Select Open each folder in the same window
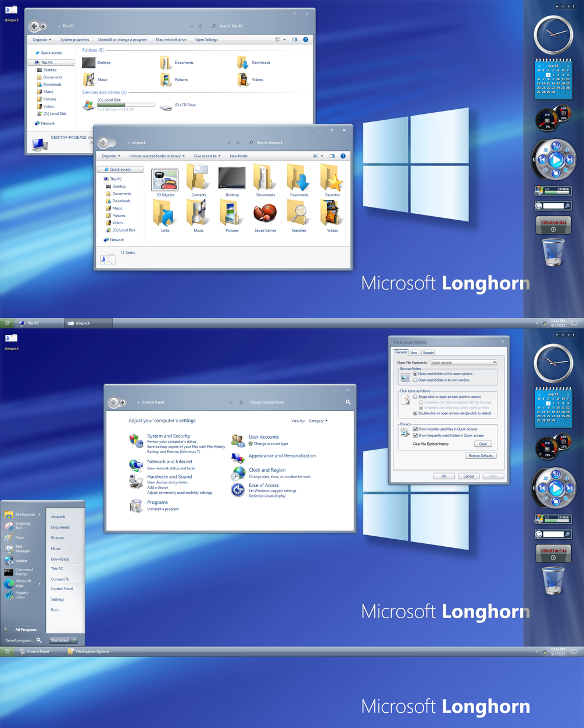 click(x=442, y=374)
